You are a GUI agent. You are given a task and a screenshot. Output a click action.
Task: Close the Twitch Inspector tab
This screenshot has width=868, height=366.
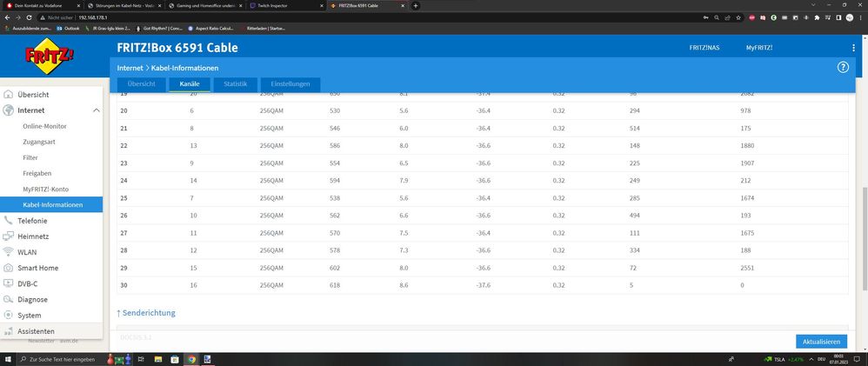(x=321, y=5)
